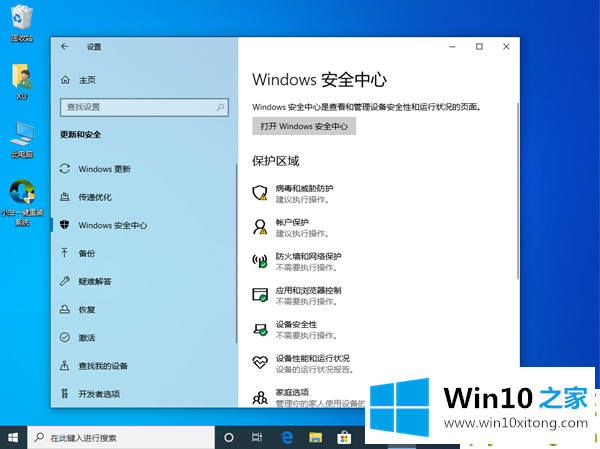Open the 备份 settings page

tap(87, 253)
